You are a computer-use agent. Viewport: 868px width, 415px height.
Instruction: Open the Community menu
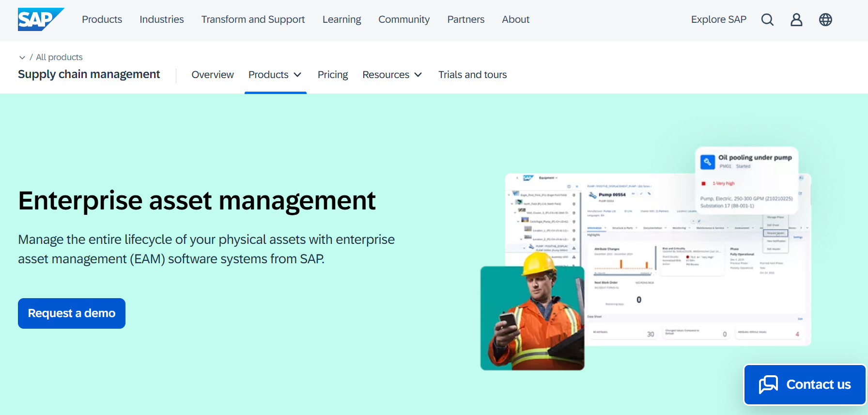pos(404,19)
